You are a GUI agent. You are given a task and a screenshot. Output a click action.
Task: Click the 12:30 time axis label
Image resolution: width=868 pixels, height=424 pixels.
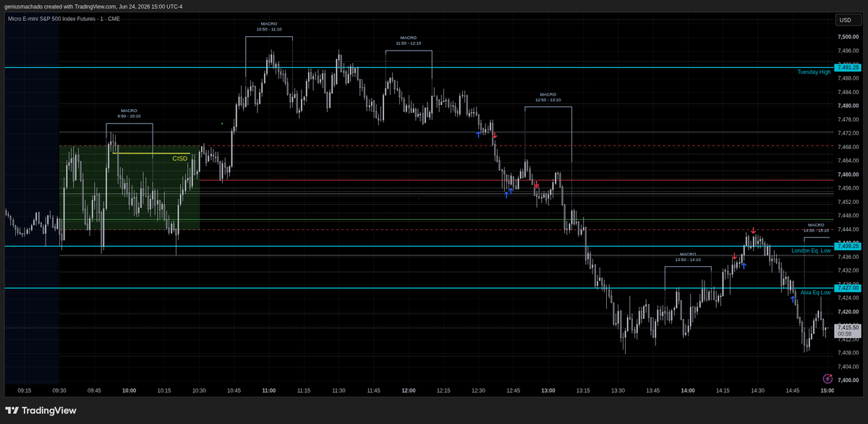point(478,391)
